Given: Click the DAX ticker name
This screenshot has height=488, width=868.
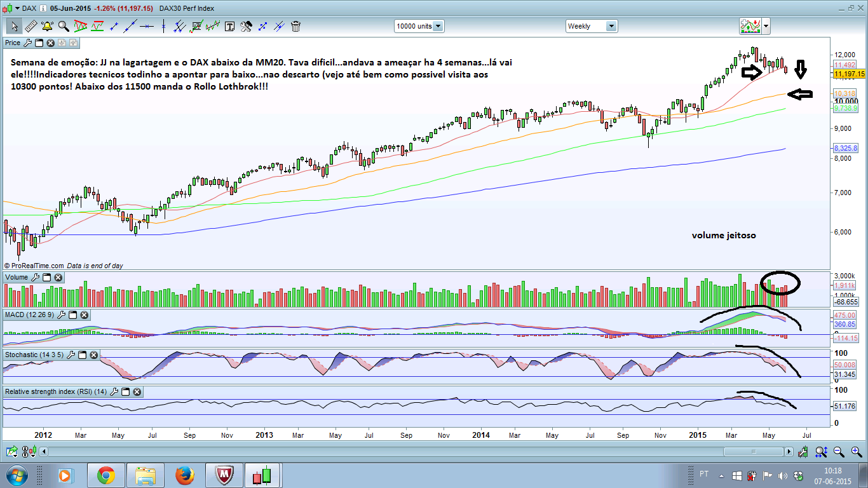Looking at the screenshot, I should 28,8.
